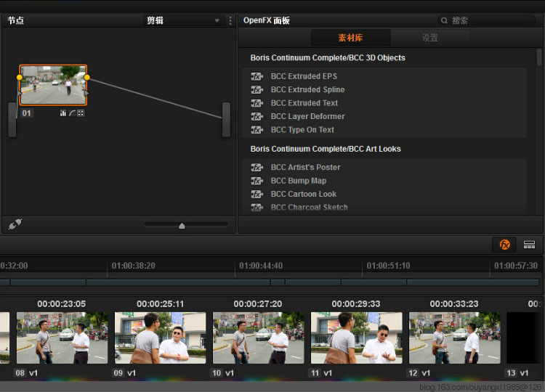Click timeline ruler at 01:00:51:10
The width and height of the screenshot is (545, 392).
[388, 266]
